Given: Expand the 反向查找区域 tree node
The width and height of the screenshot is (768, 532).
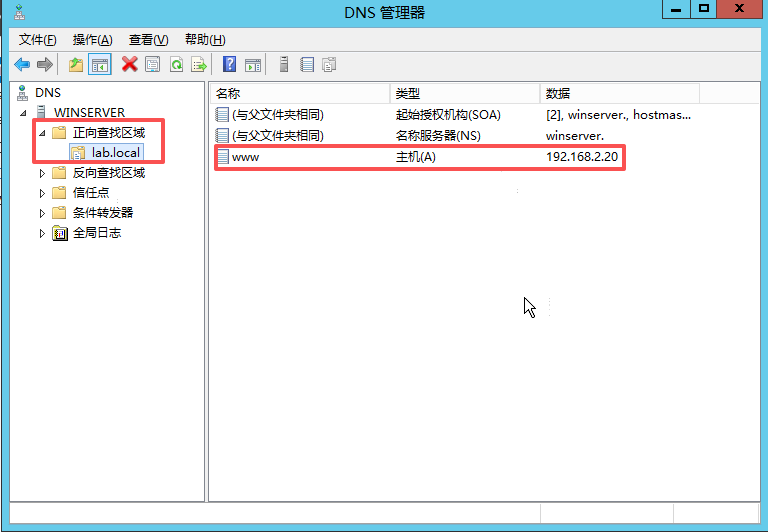Looking at the screenshot, I should coord(42,173).
